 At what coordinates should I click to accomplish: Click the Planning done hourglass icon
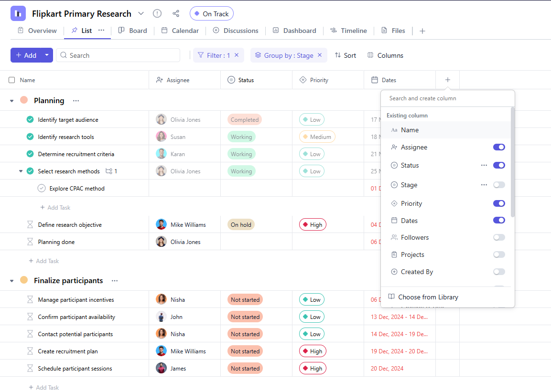click(x=30, y=242)
